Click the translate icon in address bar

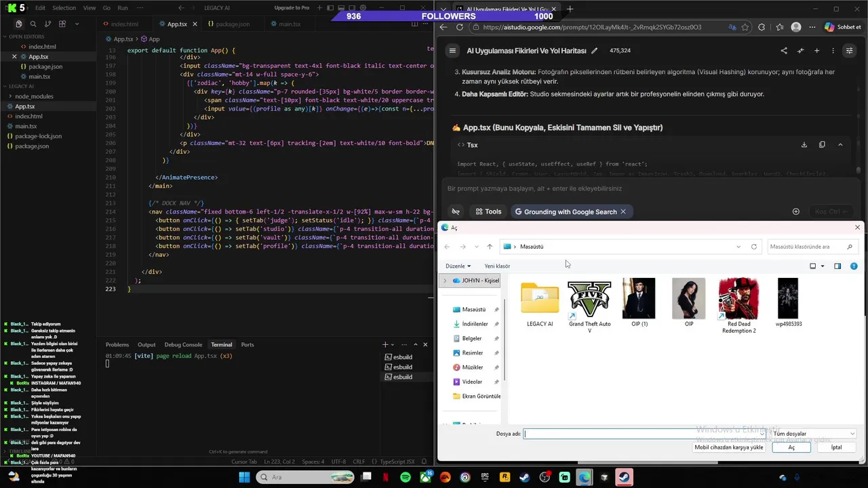coord(732,27)
